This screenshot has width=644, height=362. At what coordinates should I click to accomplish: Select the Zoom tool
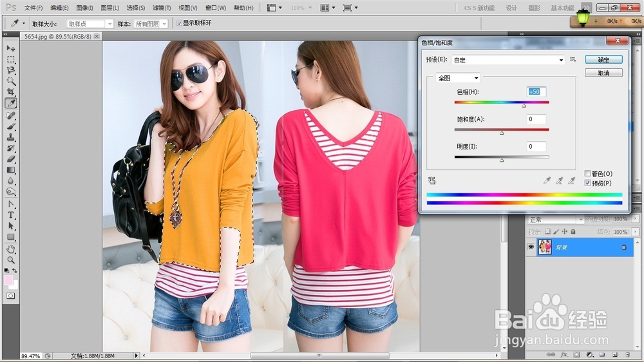click(x=11, y=260)
